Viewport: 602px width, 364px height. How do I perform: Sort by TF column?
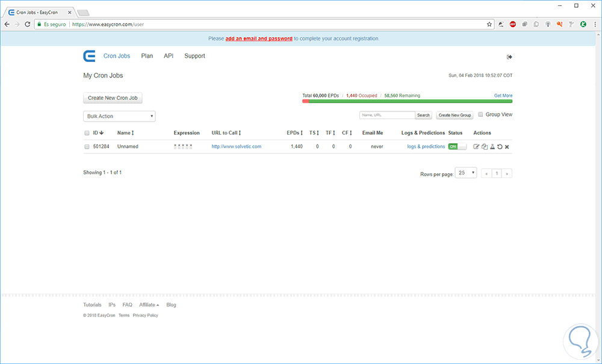pos(330,133)
